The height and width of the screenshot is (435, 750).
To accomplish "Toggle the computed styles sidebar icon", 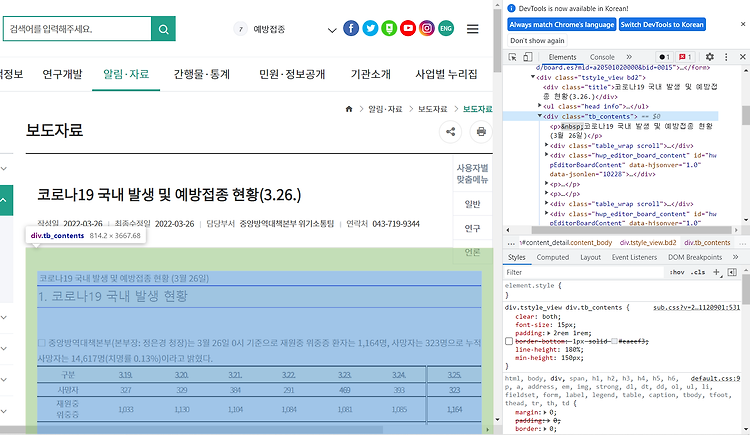I will coord(732,272).
